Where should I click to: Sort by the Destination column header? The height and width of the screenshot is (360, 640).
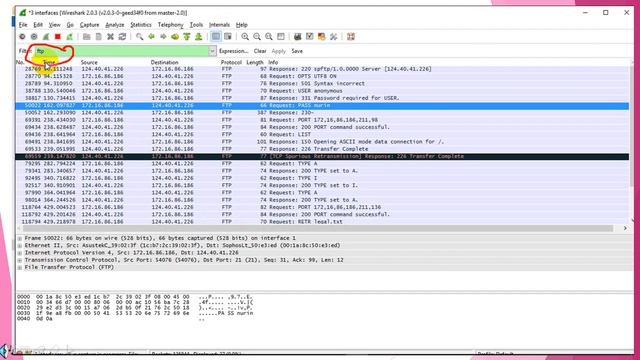[x=164, y=62]
